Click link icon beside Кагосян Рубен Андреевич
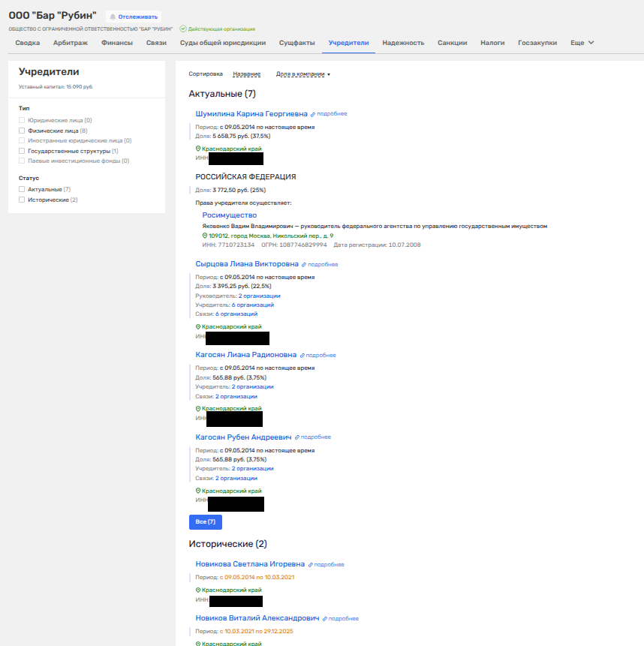This screenshot has width=644, height=646. [296, 437]
